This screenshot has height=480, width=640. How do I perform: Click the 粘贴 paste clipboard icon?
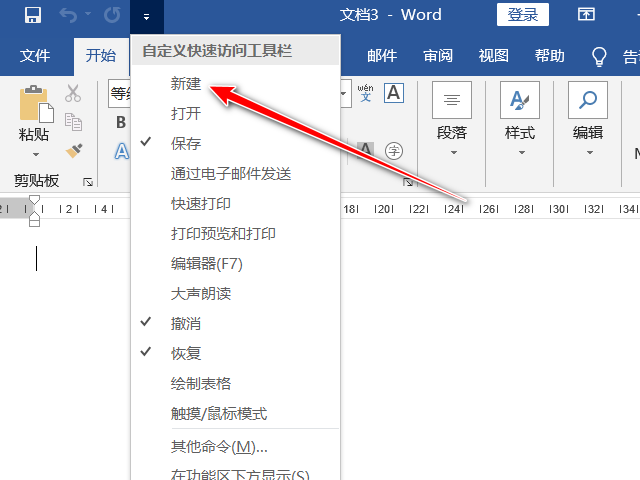coord(37,104)
